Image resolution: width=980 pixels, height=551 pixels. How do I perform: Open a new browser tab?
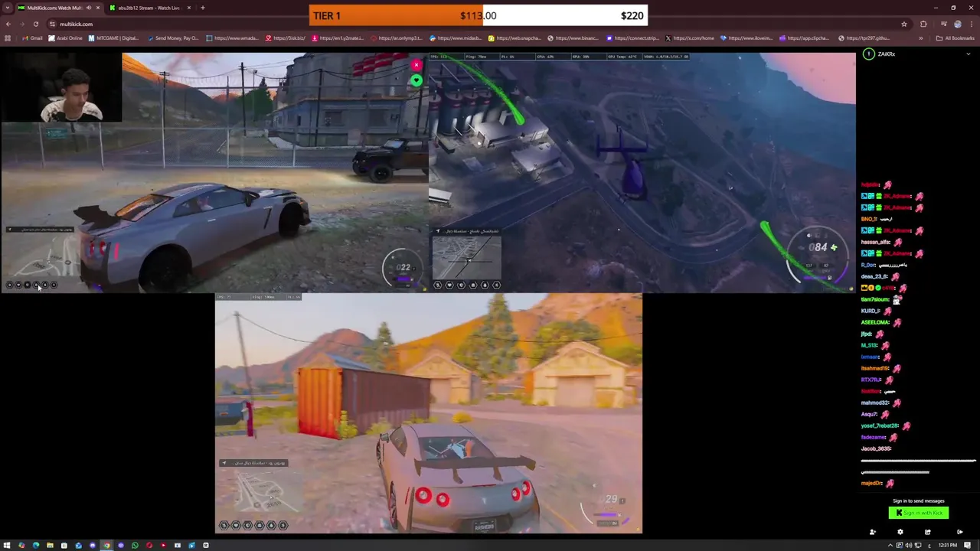point(203,8)
